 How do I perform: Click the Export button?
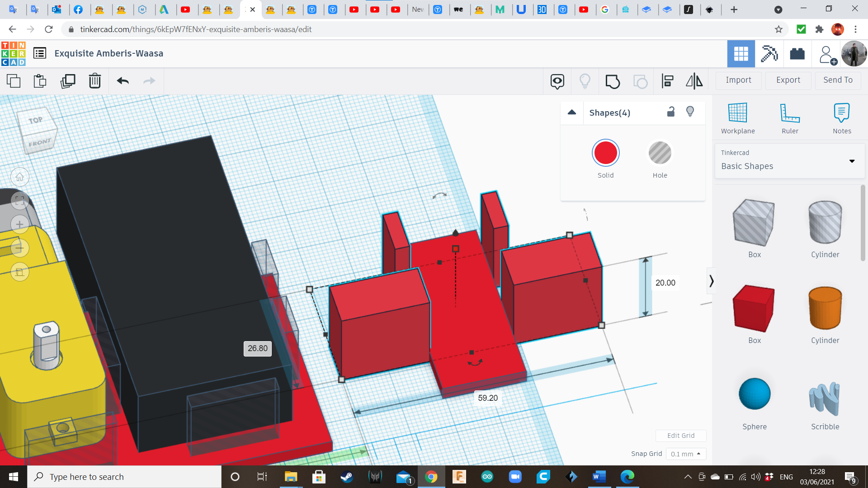pos(788,80)
